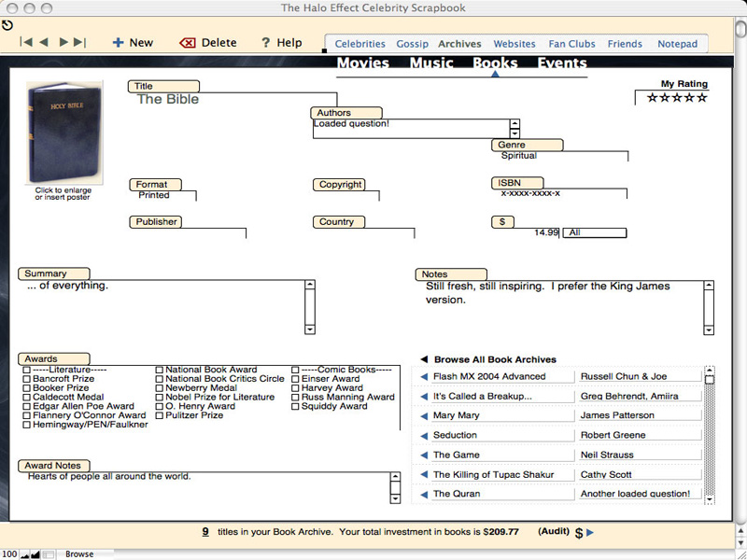747x560 pixels.
Task: Go to the next record arrow
Action: point(63,42)
